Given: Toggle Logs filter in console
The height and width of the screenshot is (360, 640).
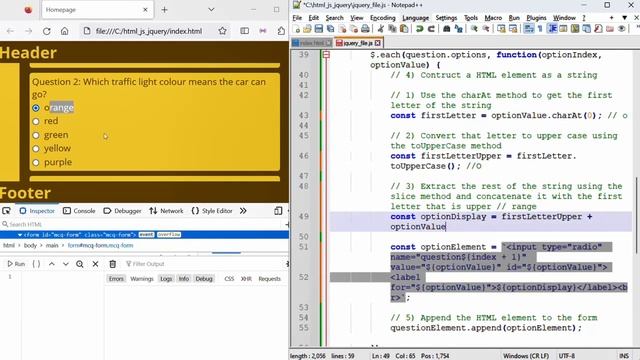Looking at the screenshot, I should (x=166, y=279).
